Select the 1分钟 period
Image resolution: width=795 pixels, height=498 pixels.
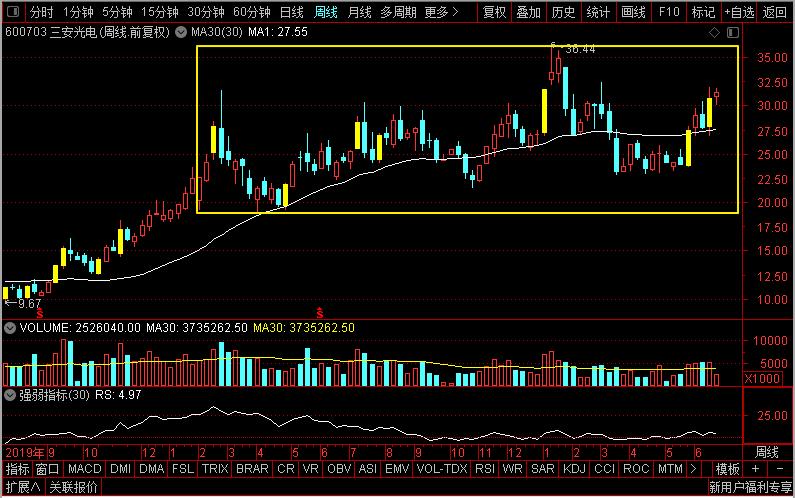point(79,12)
